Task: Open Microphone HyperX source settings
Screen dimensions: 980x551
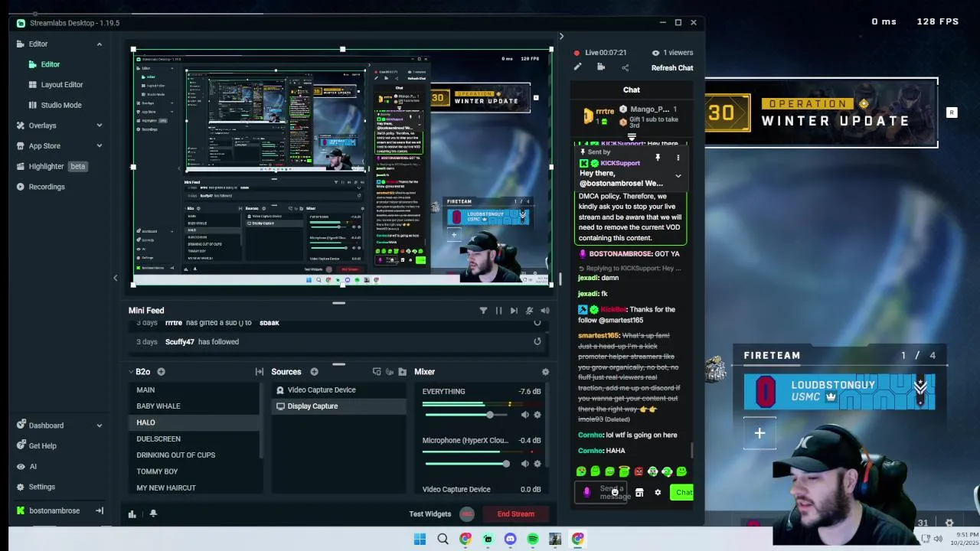Action: point(537,464)
